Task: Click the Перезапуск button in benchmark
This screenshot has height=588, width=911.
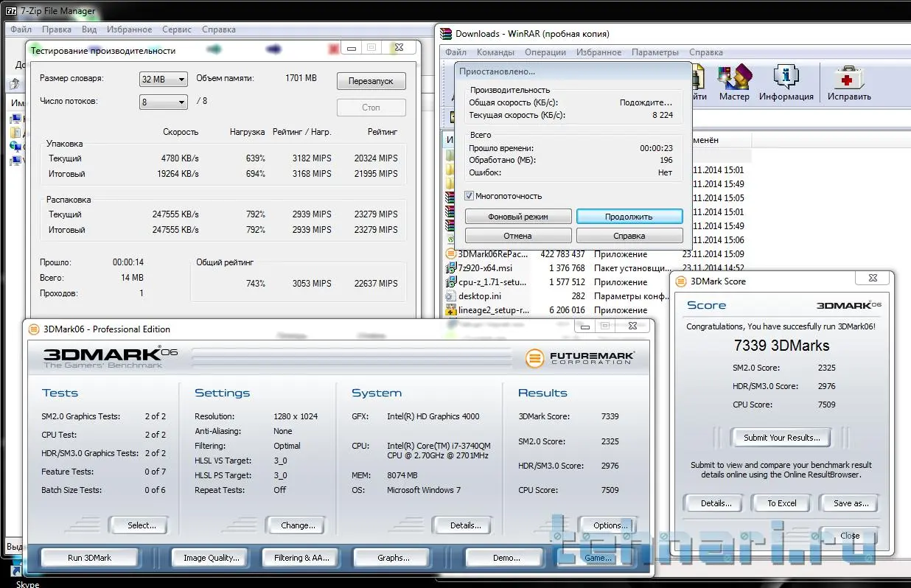Action: point(371,81)
